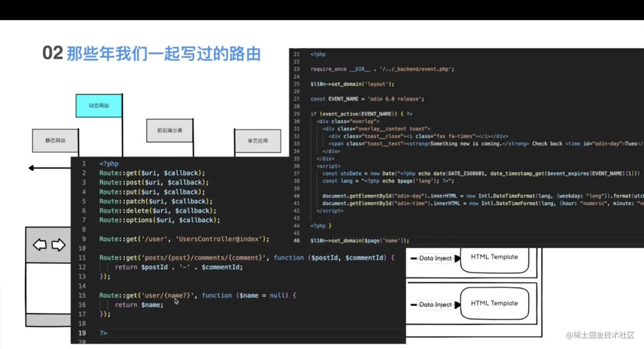Image resolution: width=644 pixels, height=349 pixels.
Task: Click the if (event_active(EVENT_NAME)) line
Action: click(x=361, y=114)
